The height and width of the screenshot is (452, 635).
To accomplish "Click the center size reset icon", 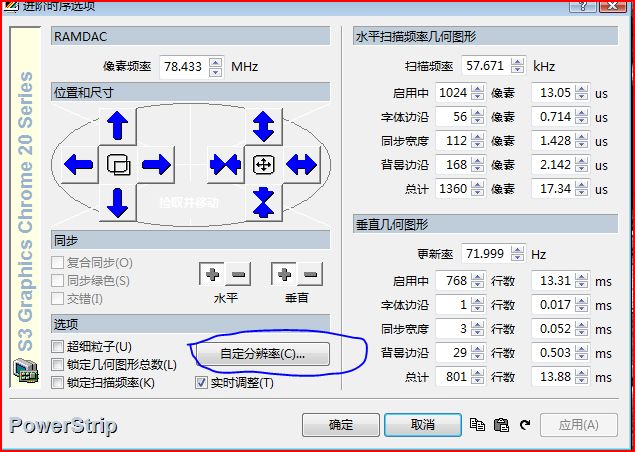I will 264,164.
